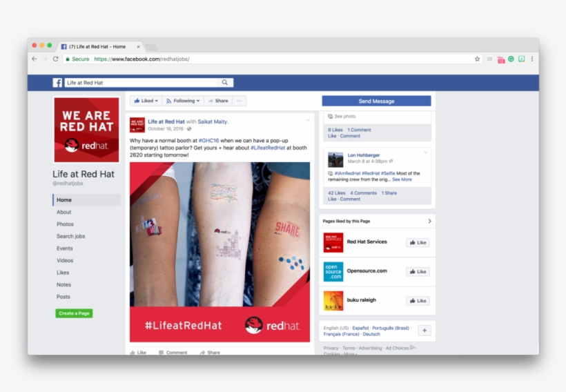Toggle the Liked button dropdown

[146, 101]
